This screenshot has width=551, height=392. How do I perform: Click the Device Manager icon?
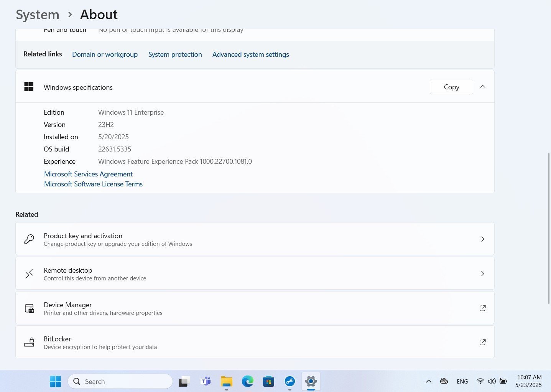click(30, 308)
